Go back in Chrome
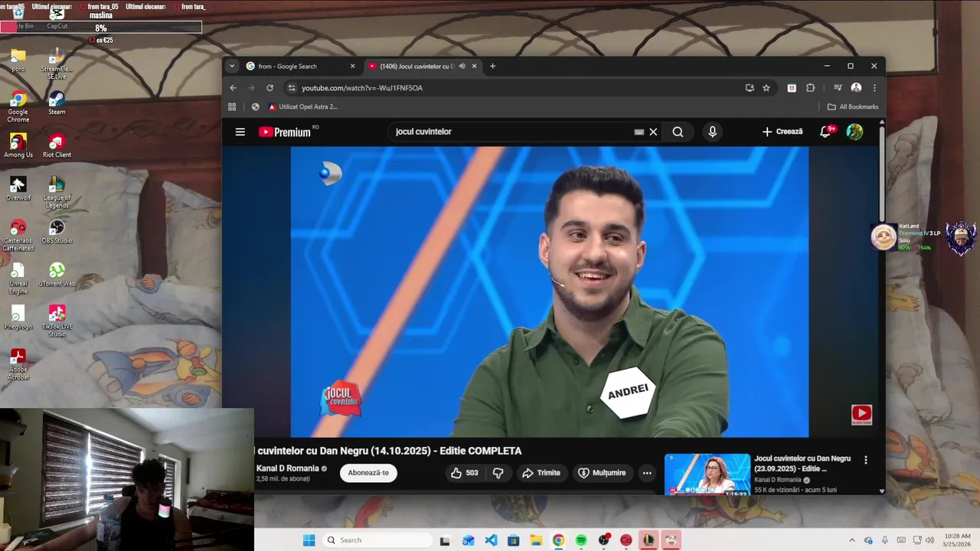Viewport: 980px width, 551px height. (233, 88)
